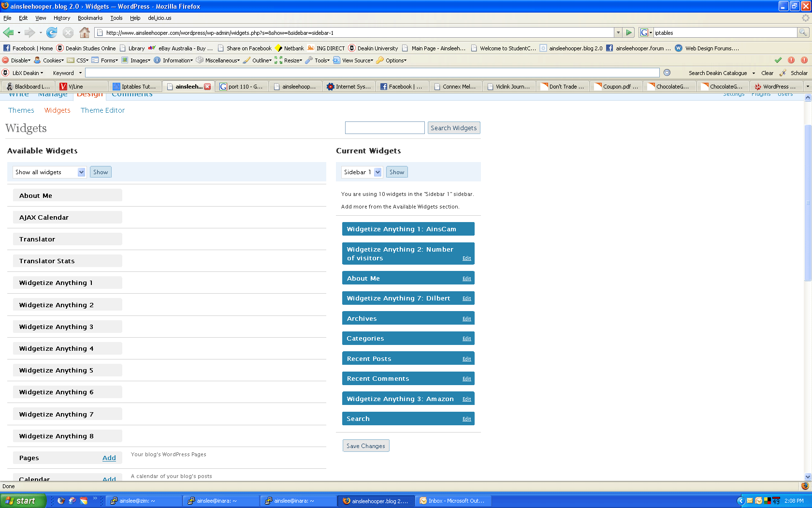Click the Information icon on the Web Developer toolbar
Screen dimensions: 812x508
click(158, 60)
